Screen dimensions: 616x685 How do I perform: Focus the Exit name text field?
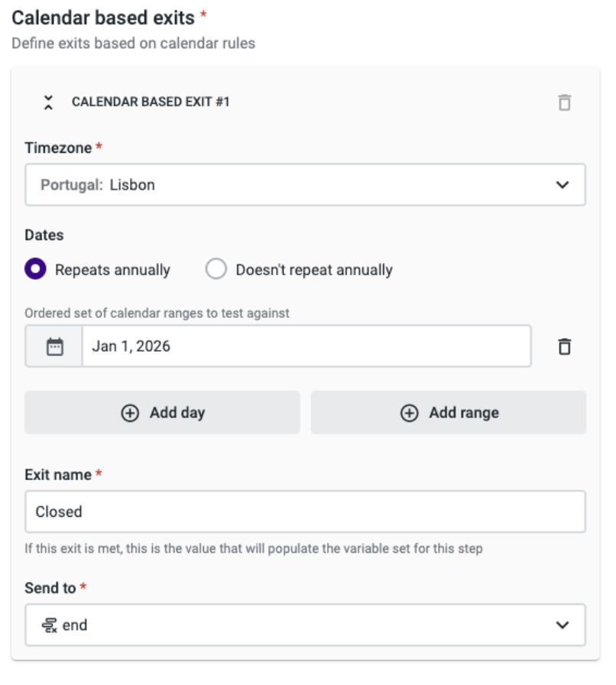[x=305, y=511]
